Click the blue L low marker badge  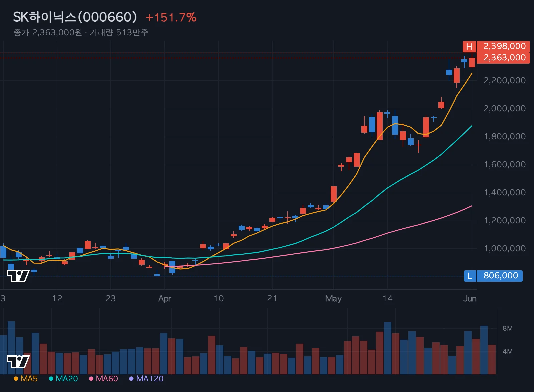pos(470,276)
